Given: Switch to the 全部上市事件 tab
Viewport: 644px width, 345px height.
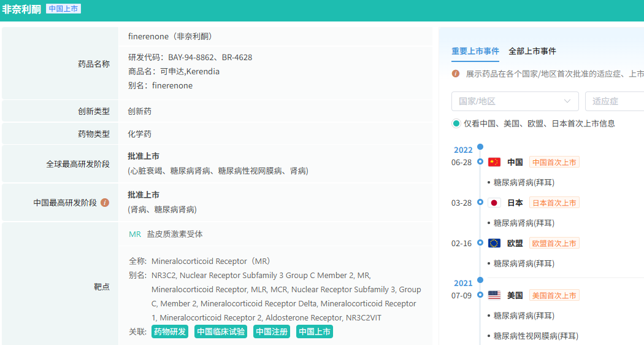Looking at the screenshot, I should (532, 52).
